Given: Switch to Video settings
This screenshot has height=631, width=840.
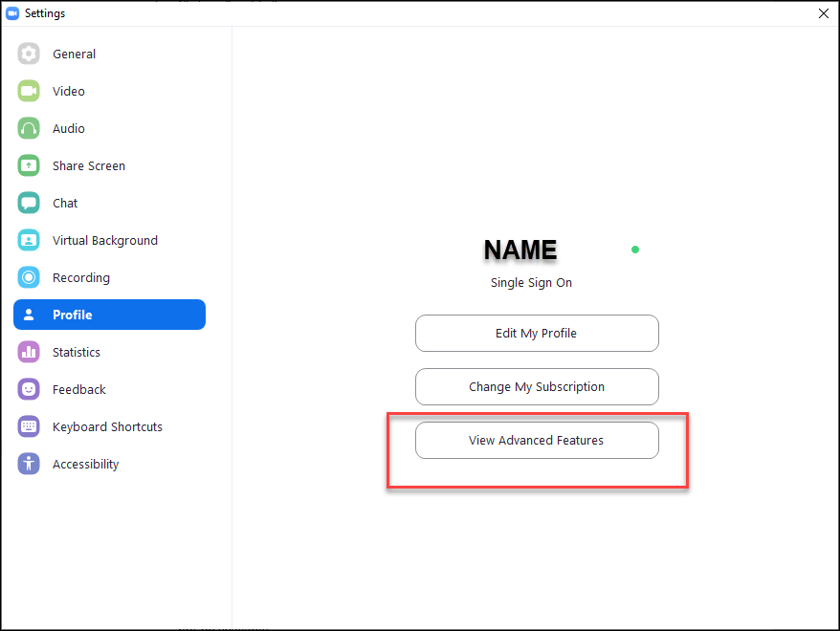Looking at the screenshot, I should coord(109,91).
